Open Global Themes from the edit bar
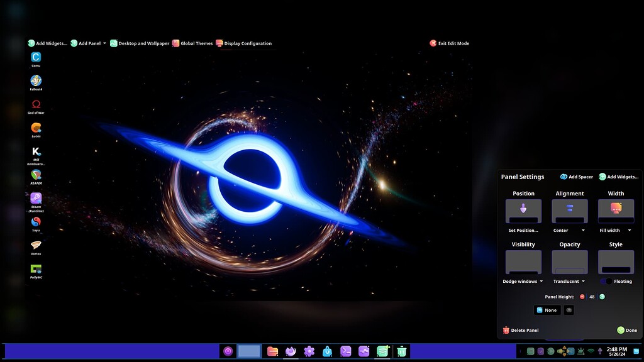Viewport: 644px width, 362px height. coord(192,43)
